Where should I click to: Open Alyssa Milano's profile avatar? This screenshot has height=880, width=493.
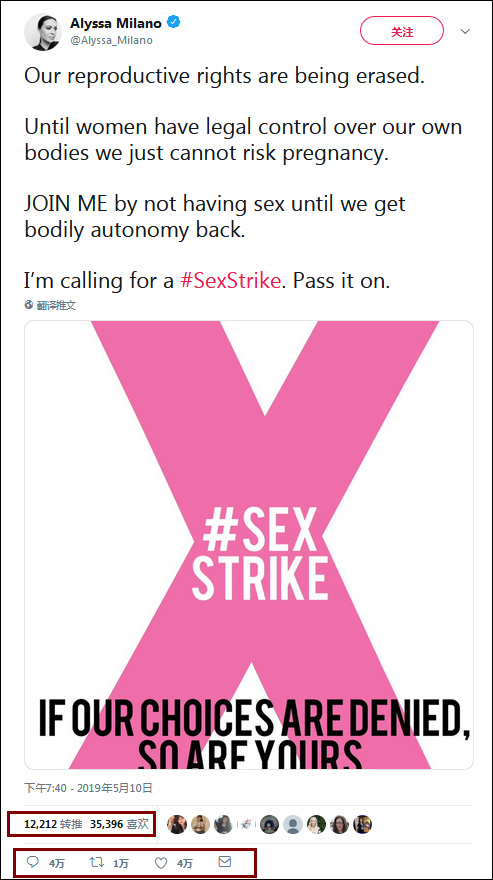(x=43, y=31)
